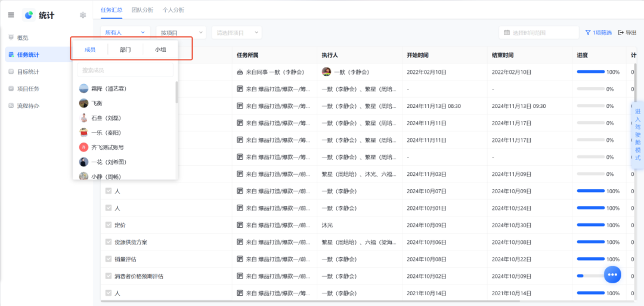
Task: Open the 所有人 dropdown
Action: 125,32
